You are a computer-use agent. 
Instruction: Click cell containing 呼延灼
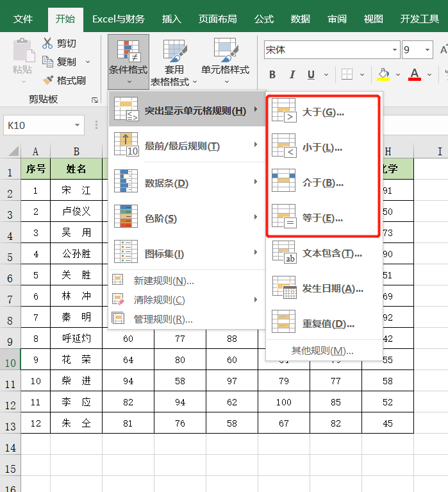point(76,338)
